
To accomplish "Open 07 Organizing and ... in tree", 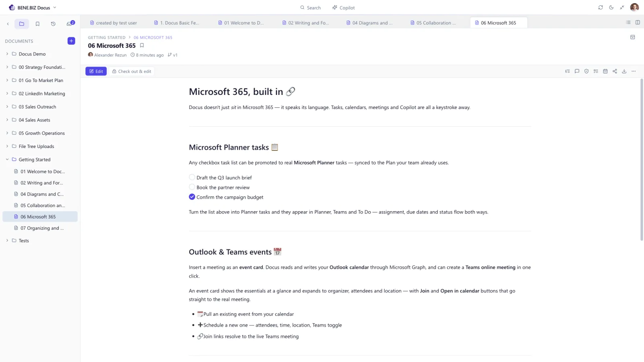I will pos(40,228).
